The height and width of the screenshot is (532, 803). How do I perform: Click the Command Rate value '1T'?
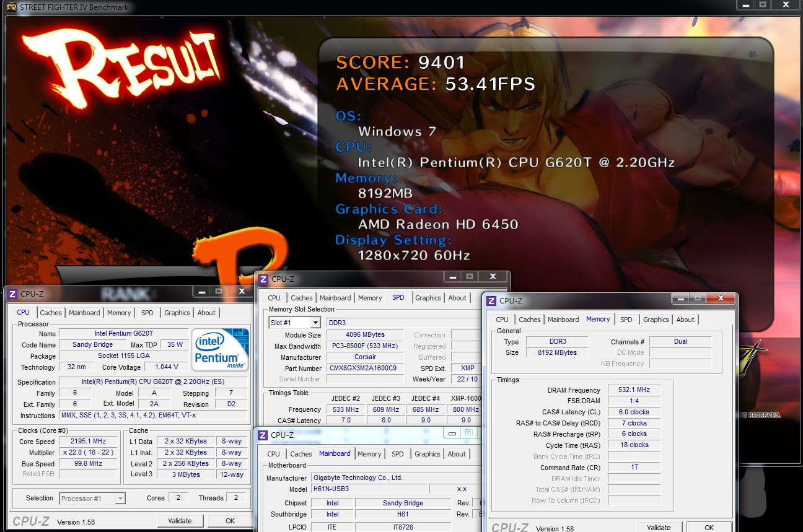tap(634, 467)
